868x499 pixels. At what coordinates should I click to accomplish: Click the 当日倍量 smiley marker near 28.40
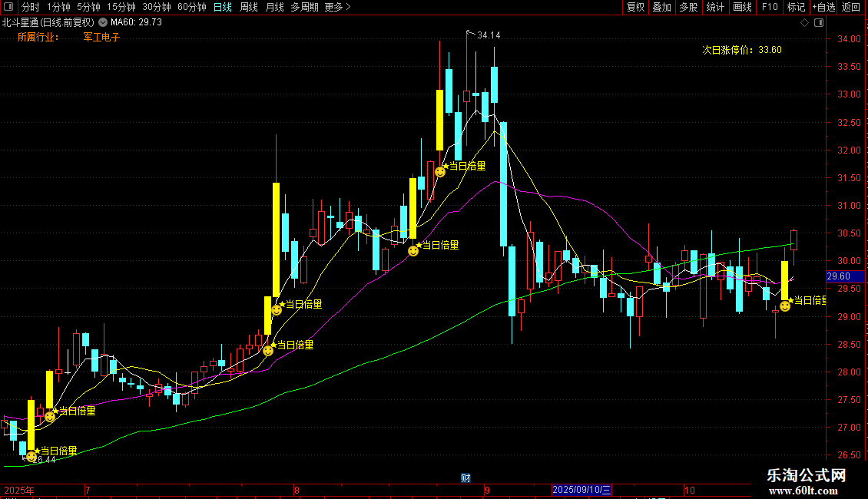point(268,350)
